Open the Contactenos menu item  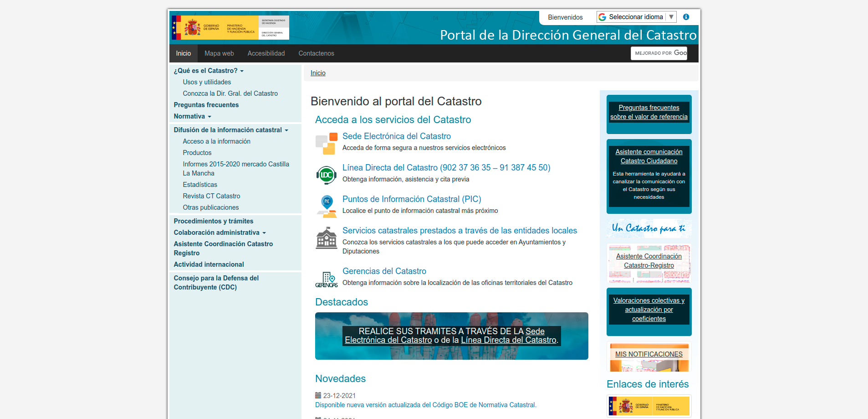point(316,53)
